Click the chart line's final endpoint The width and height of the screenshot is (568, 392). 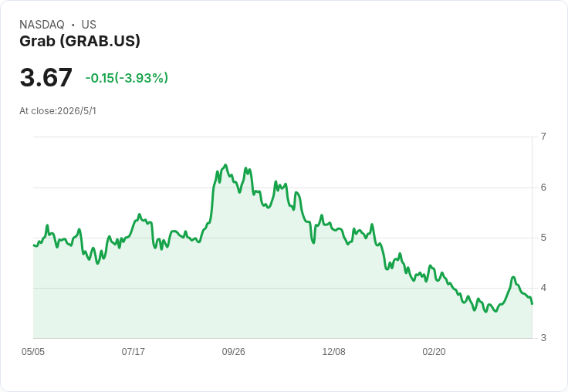tap(532, 303)
